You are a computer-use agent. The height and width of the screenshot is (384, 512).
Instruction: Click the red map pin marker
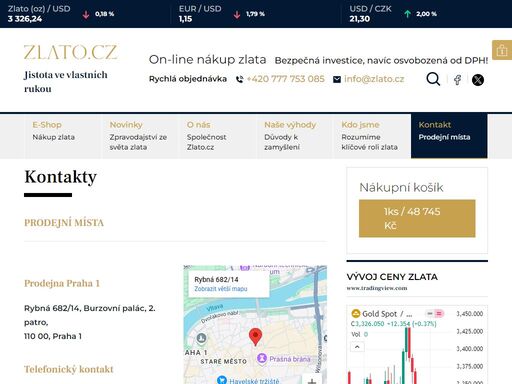(255, 336)
